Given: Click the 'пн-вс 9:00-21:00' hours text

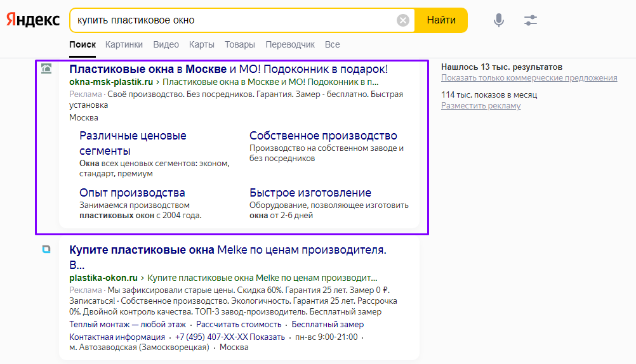Looking at the screenshot, I should click(326, 337).
